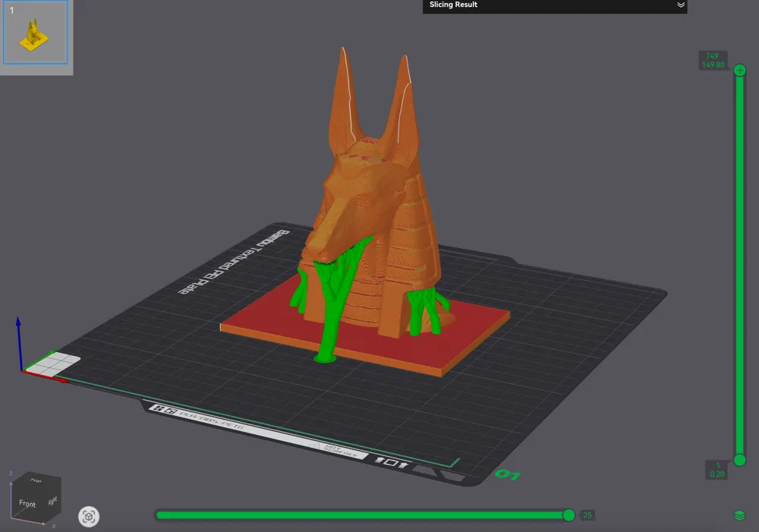Click the 25 value beside horizontal slider
The height and width of the screenshot is (532, 759).
click(x=587, y=515)
